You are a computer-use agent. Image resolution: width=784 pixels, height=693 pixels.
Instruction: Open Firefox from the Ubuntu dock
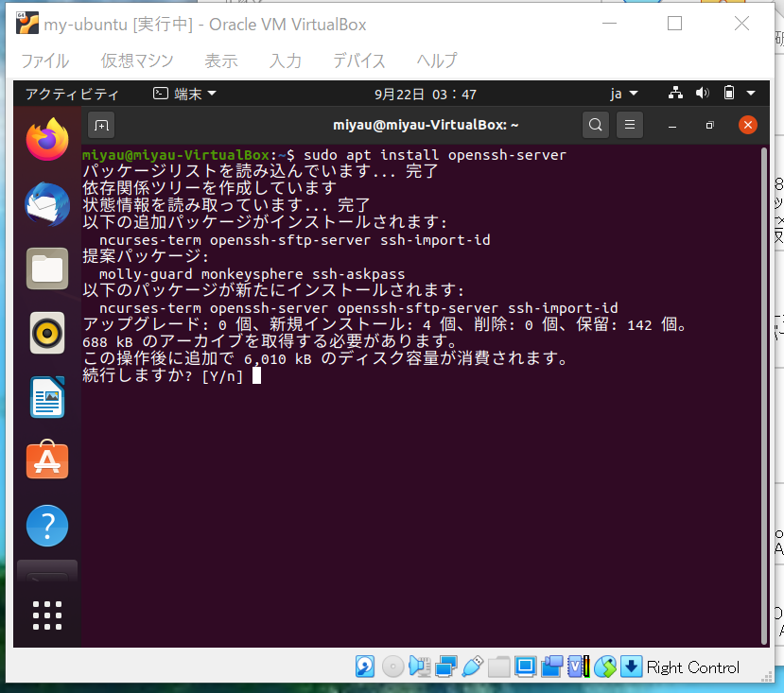[x=47, y=140]
